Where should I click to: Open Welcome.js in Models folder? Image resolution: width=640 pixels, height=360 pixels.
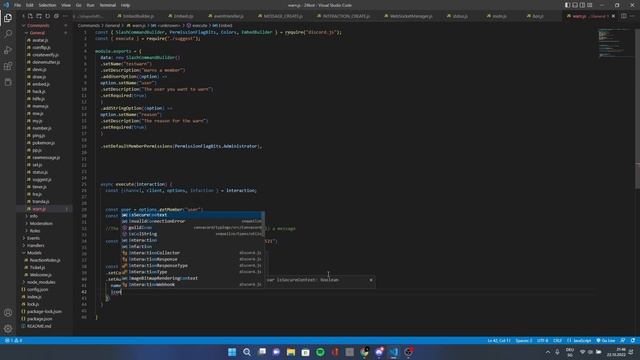(x=40, y=275)
